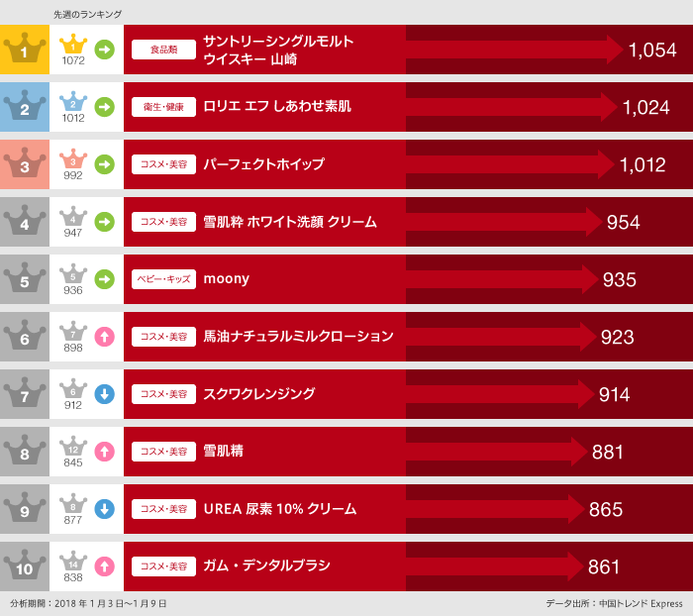The width and height of the screenshot is (693, 616).
Task: Click product name パーフェクトホイップ
Action: (x=263, y=164)
